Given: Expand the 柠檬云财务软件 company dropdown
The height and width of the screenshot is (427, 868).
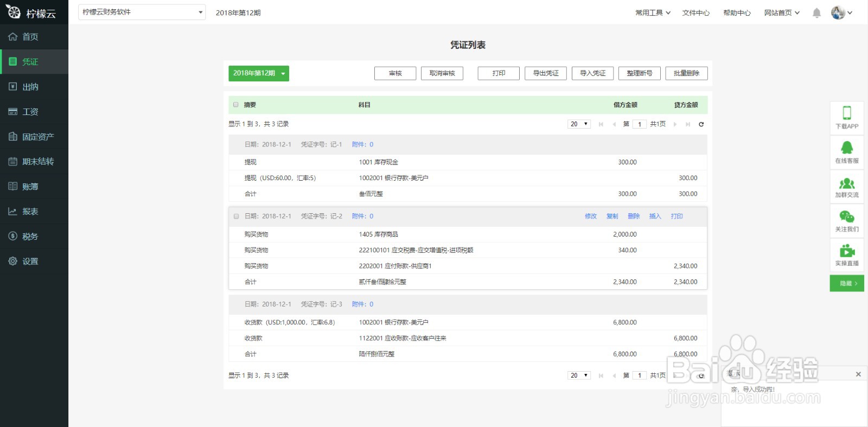Looking at the screenshot, I should point(142,12).
